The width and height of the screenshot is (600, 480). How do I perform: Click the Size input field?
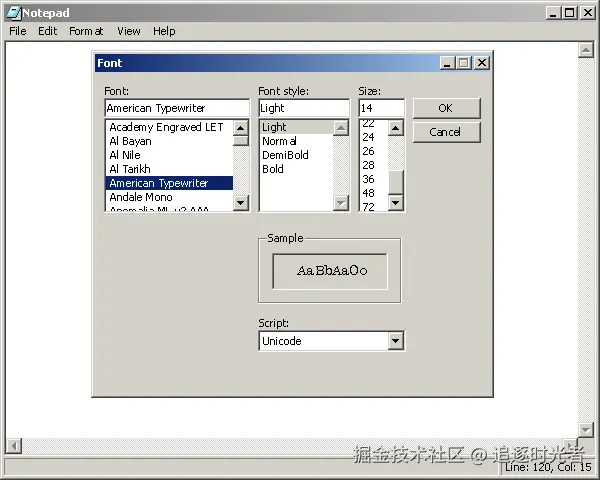point(382,108)
